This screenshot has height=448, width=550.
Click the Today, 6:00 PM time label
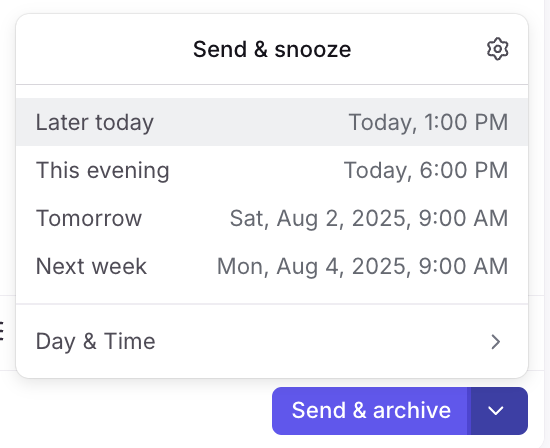[426, 170]
